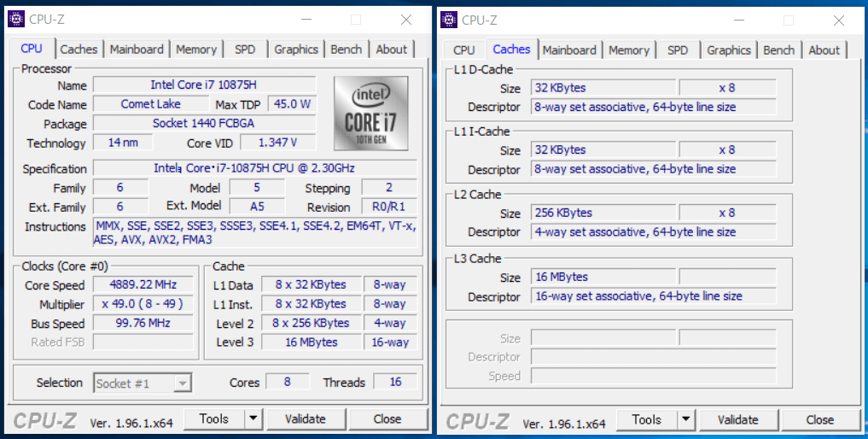Click the L1 D-Cache Size value 32 KBytes
The width and height of the screenshot is (868, 439).
[603, 88]
